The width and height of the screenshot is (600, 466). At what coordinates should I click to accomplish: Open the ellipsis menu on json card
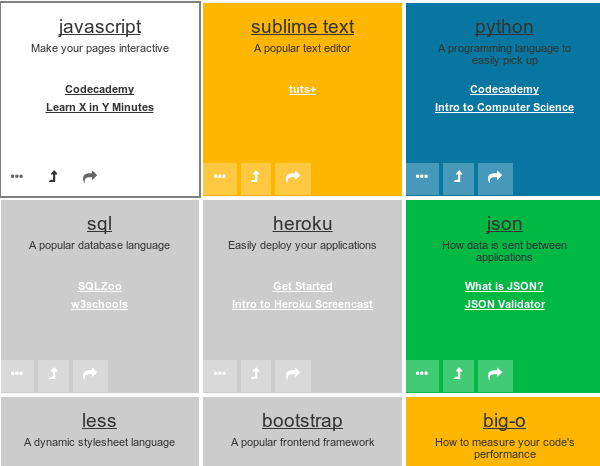click(422, 373)
